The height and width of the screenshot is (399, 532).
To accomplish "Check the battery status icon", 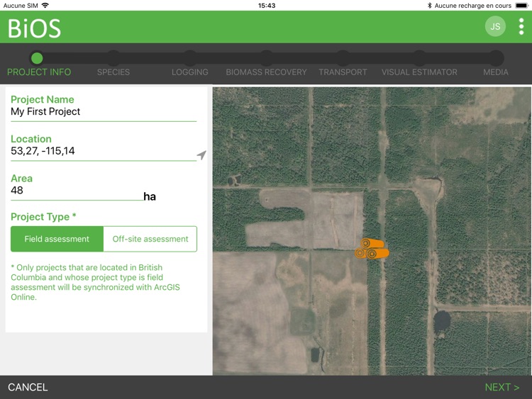I will (521, 6).
